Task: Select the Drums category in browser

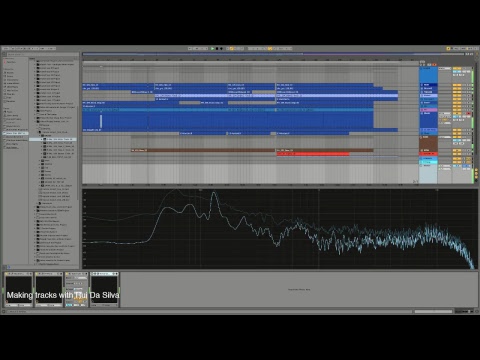Action: (10, 76)
